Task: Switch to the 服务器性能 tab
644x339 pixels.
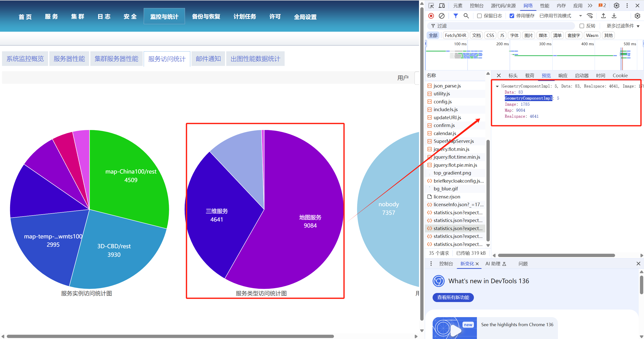Action: coord(69,59)
